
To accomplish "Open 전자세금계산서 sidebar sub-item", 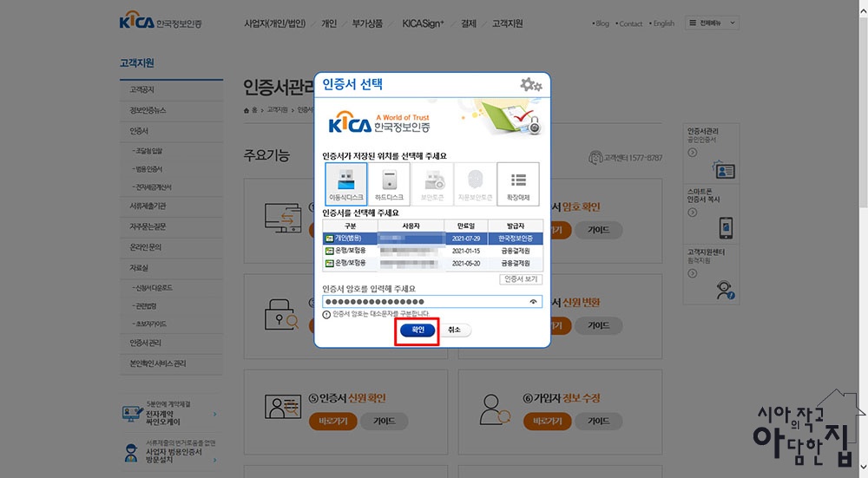I will click(x=152, y=187).
